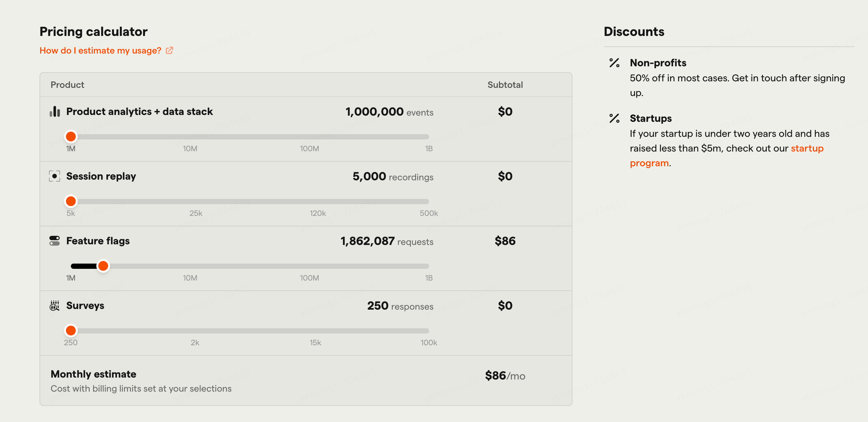Set Product analytics slider to 10M mark

click(190, 137)
